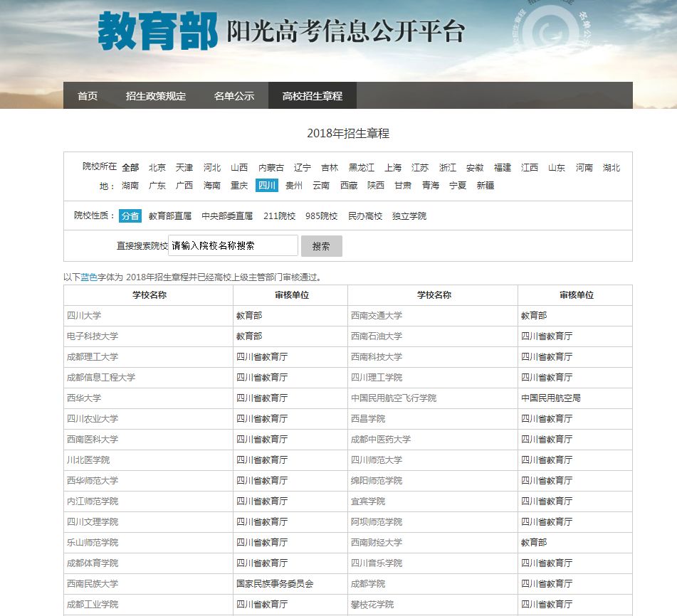
Task: Select the 民办高校 filter
Action: pyautogui.click(x=365, y=216)
